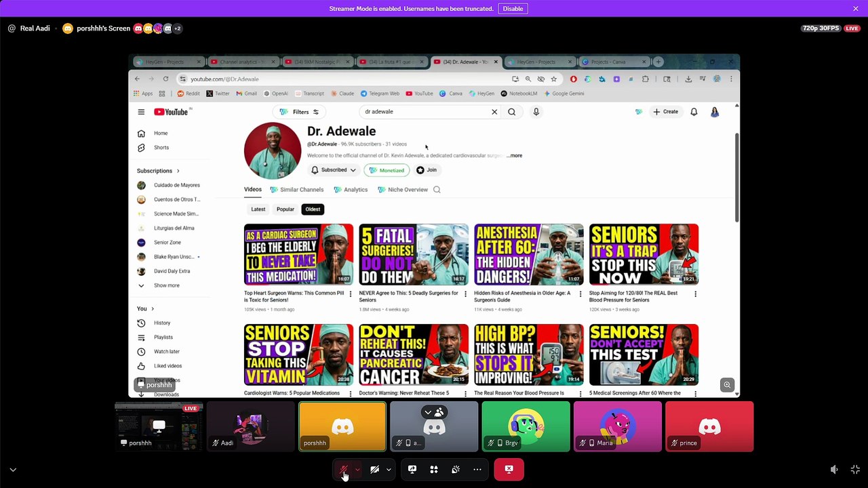Switch to the Videos tab
Image resolution: width=868 pixels, height=488 pixels.
[253, 190]
